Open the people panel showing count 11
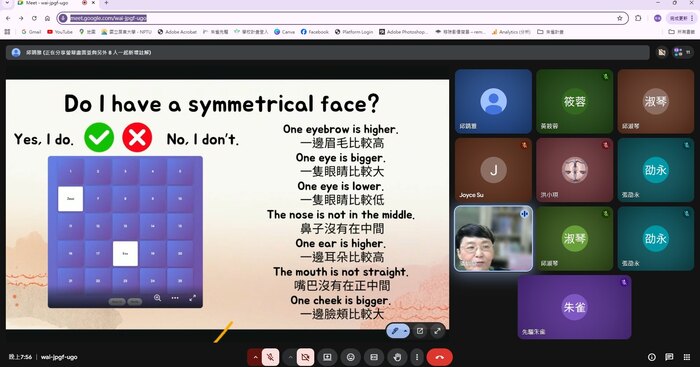The image size is (700, 367). [x=683, y=53]
